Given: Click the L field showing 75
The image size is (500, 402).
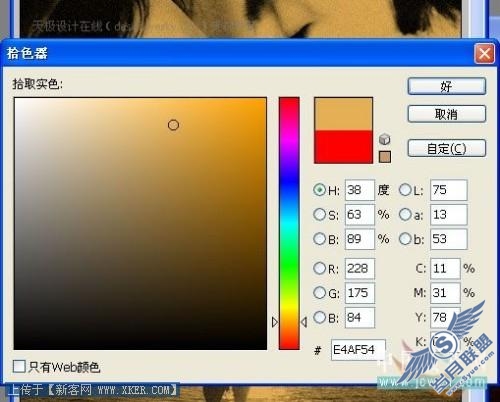Looking at the screenshot, I should coord(449,190).
